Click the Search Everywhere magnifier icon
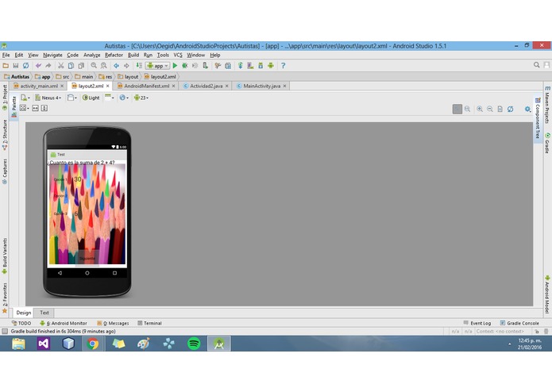552x392 pixels. pos(536,65)
